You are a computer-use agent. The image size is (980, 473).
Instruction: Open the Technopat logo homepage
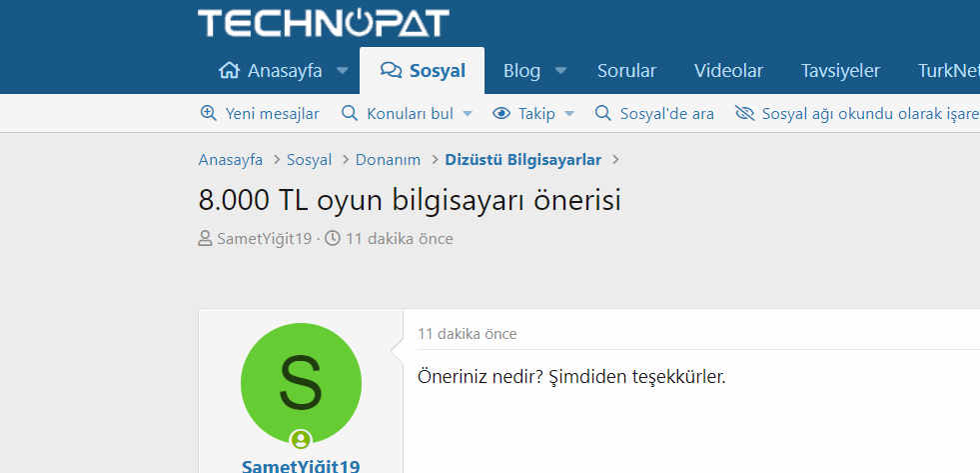[323, 23]
